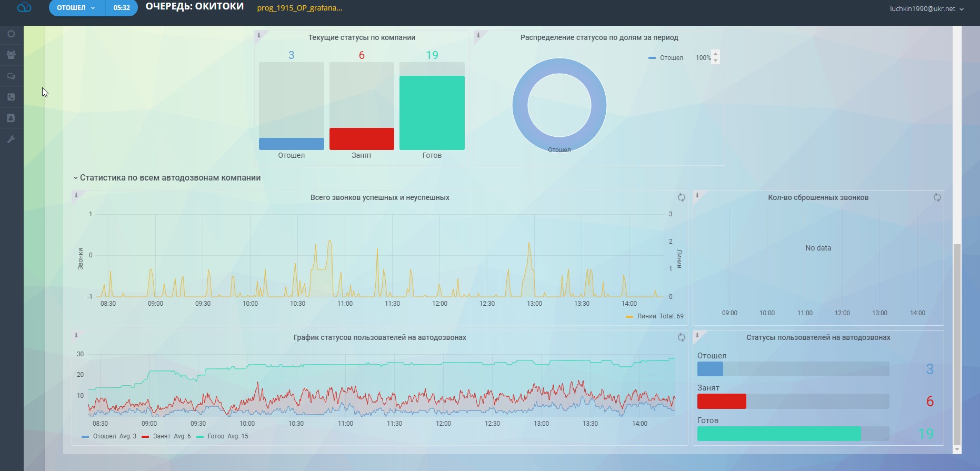Click the prog_1915_OP_grafana link

click(299, 8)
